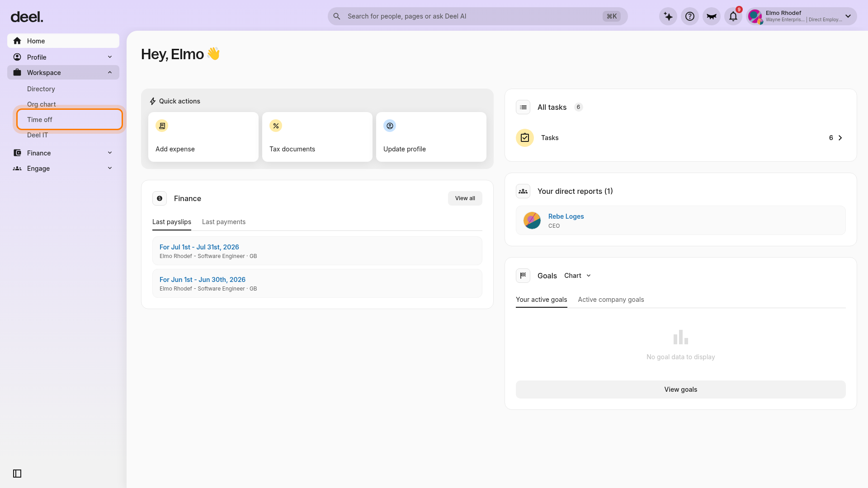Click the Deel logo
The height and width of the screenshot is (488, 868).
[x=27, y=17]
